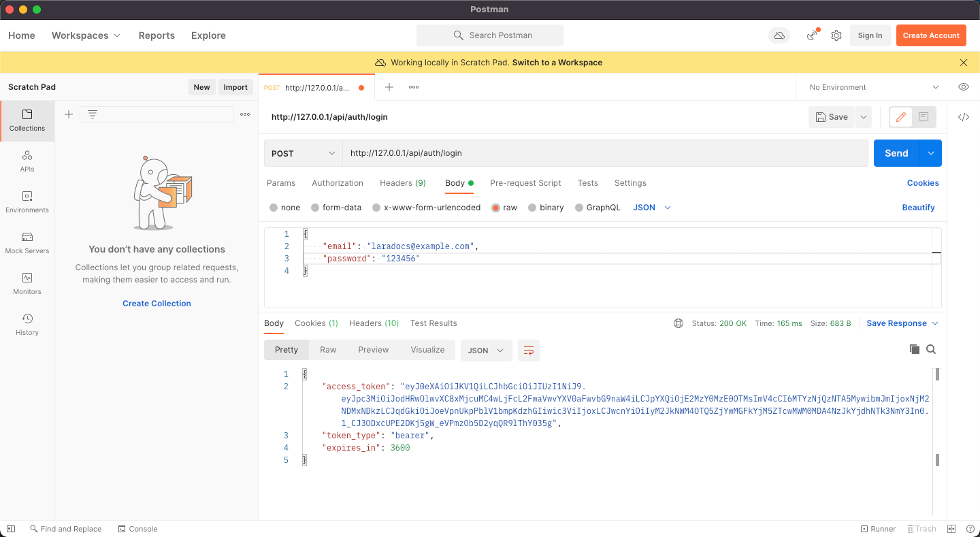980x537 pixels.
Task: Show the response Cookies (1) tab
Action: 316,323
